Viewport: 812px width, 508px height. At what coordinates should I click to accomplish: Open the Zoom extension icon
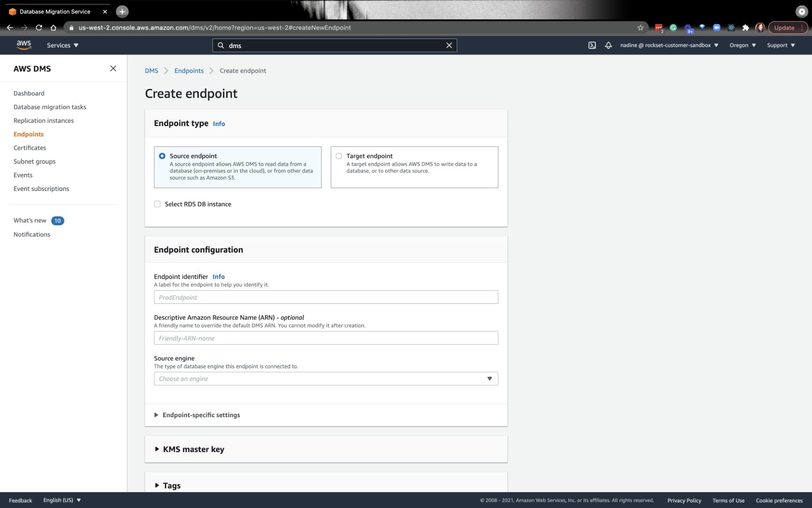(x=717, y=28)
